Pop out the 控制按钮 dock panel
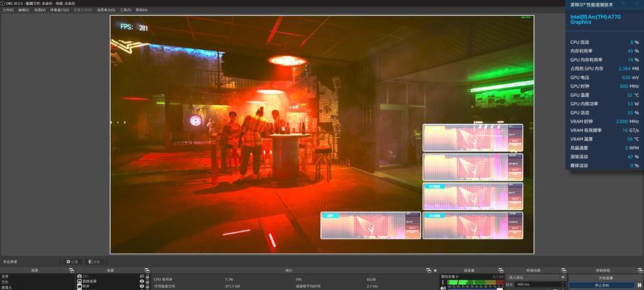Image resolution: width=644 pixels, height=290 pixels. [640, 270]
